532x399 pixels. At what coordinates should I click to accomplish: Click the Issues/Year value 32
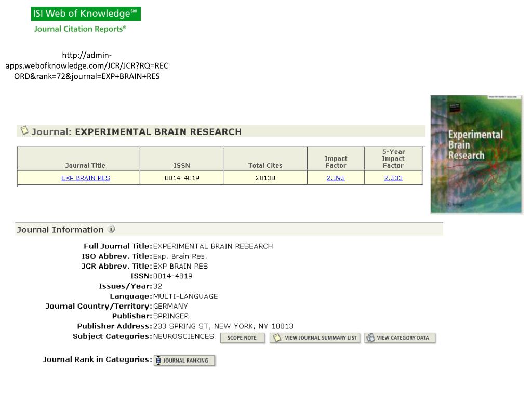point(157,286)
